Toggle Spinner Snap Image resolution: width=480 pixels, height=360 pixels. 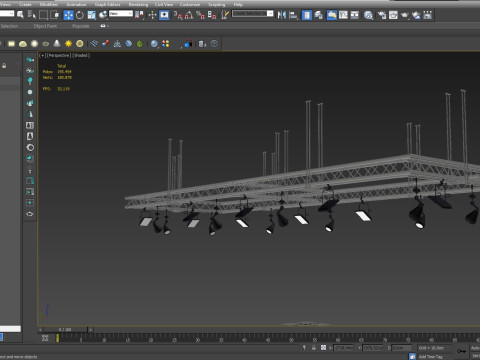[x=212, y=15]
